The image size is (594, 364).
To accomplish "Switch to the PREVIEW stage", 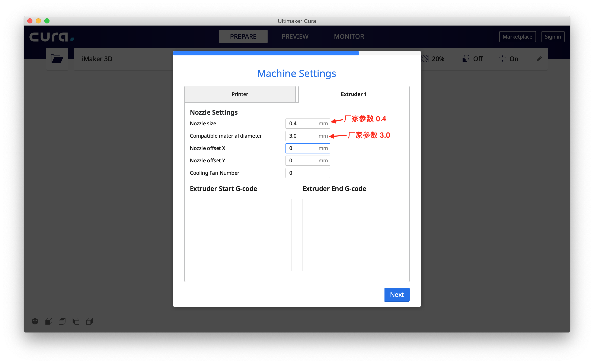I will point(295,37).
